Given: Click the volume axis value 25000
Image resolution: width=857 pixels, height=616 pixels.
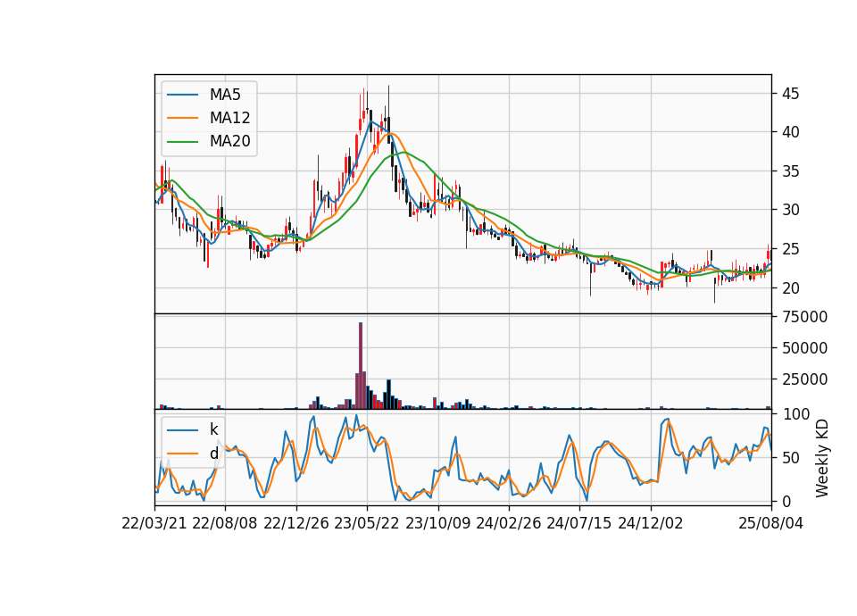Looking at the screenshot, I should point(804,379).
